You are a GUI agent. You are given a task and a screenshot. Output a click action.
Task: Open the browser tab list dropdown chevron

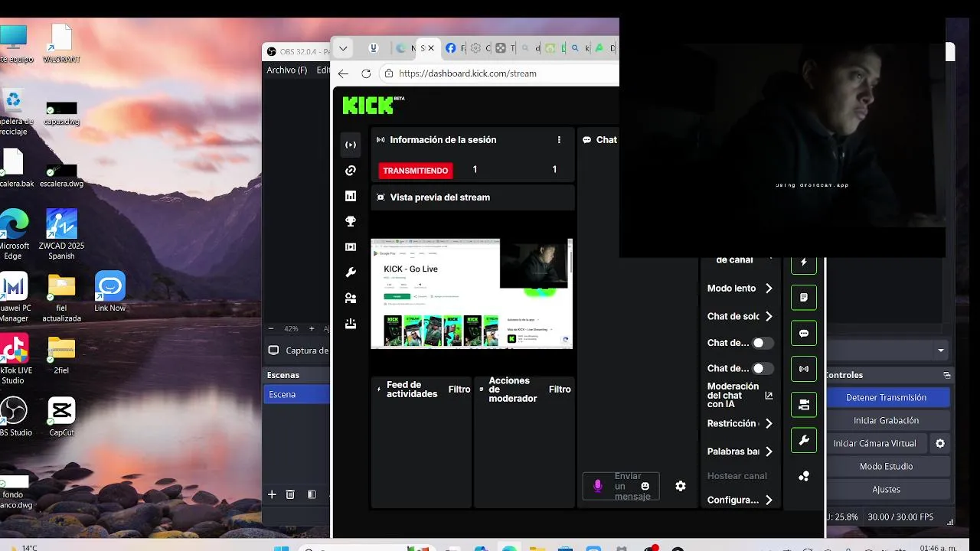coord(343,48)
